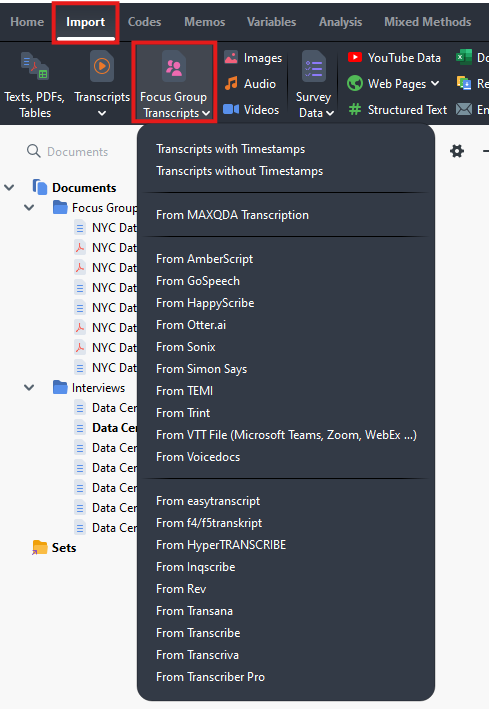Import Images
Screen dimensions: 489x709
click(253, 58)
